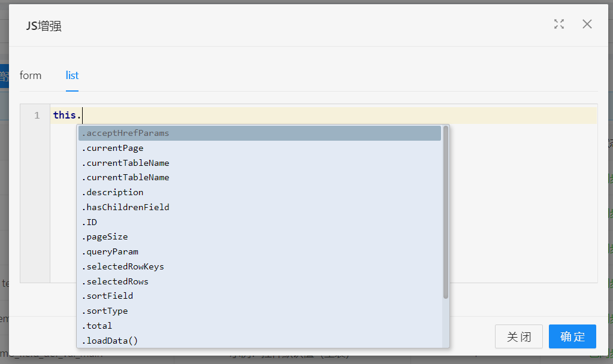613x364 pixels.
Task: Pick .selectedRows from suggestion list
Action: click(x=259, y=281)
